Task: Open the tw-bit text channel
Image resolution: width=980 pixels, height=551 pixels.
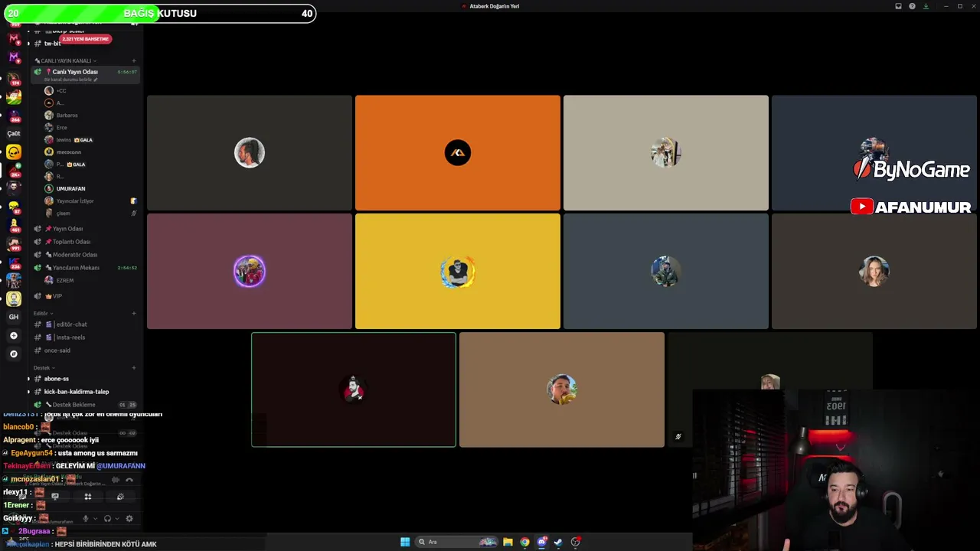Action: (x=52, y=44)
